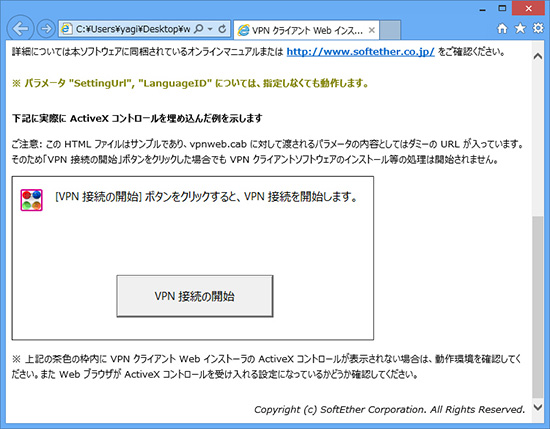Close the VPN クライアント tab
Viewport: 550px width, 429px height.
(371, 31)
